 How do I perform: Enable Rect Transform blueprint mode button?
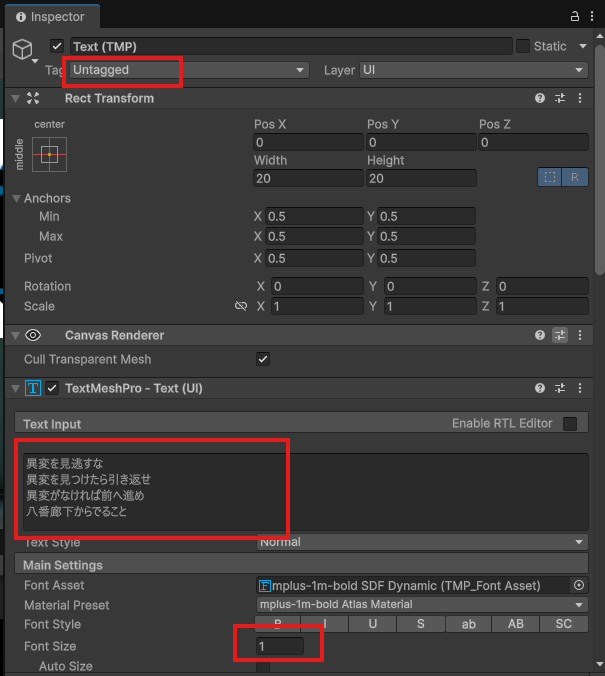550,177
